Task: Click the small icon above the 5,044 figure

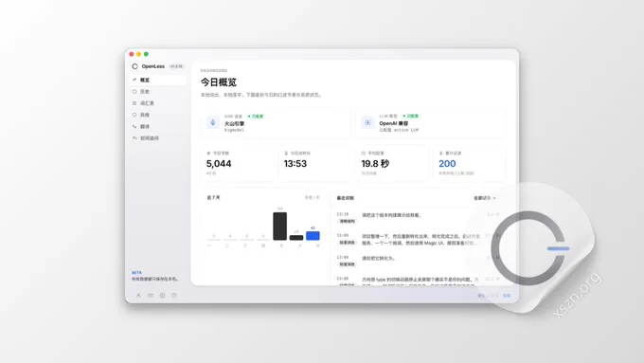Action: point(208,153)
